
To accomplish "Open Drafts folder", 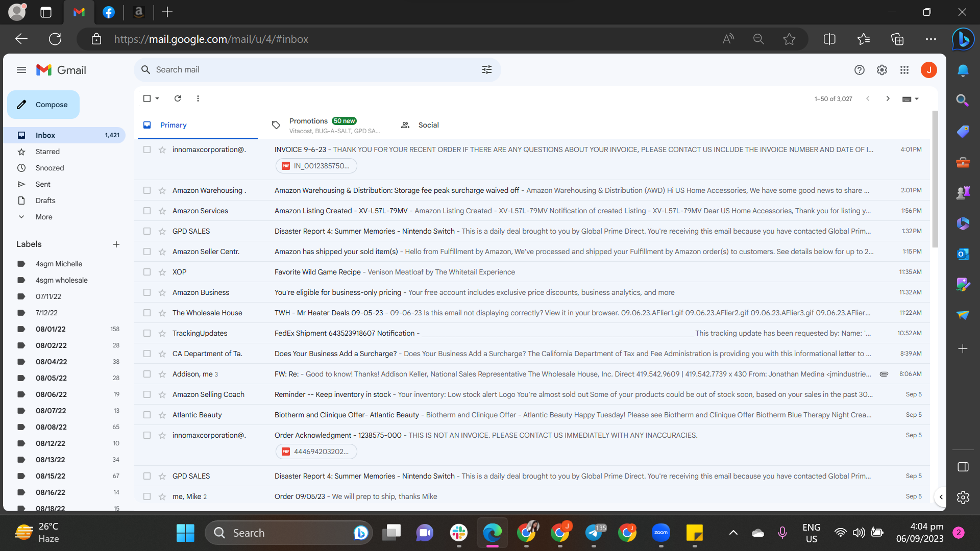I will coord(45,201).
